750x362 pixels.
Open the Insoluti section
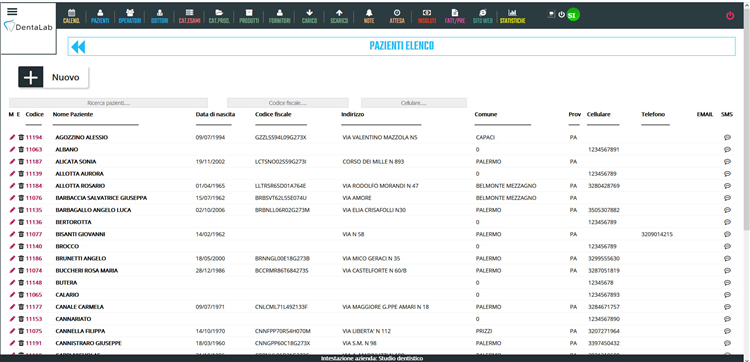pos(427,16)
